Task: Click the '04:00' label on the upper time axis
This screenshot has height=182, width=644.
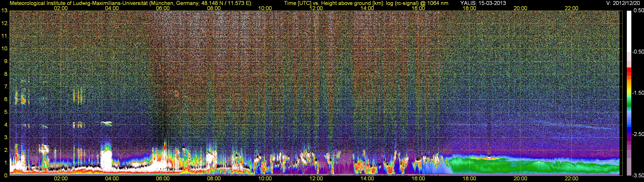Action: (112, 8)
